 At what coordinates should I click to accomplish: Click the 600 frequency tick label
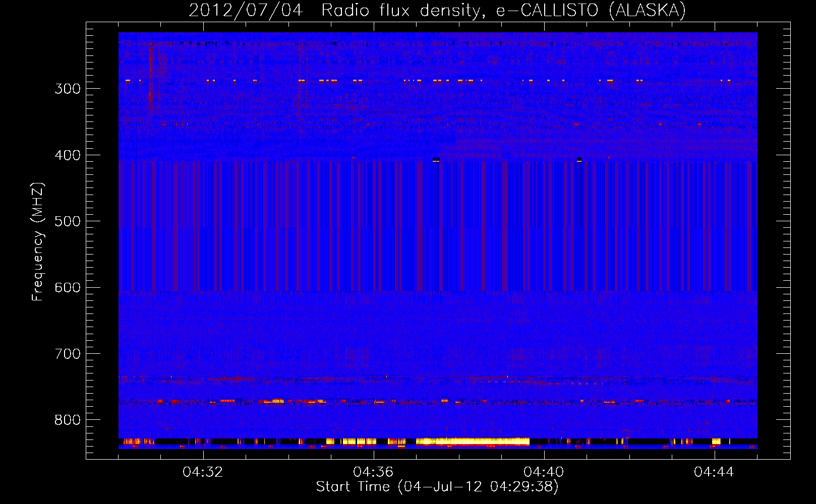[68, 288]
